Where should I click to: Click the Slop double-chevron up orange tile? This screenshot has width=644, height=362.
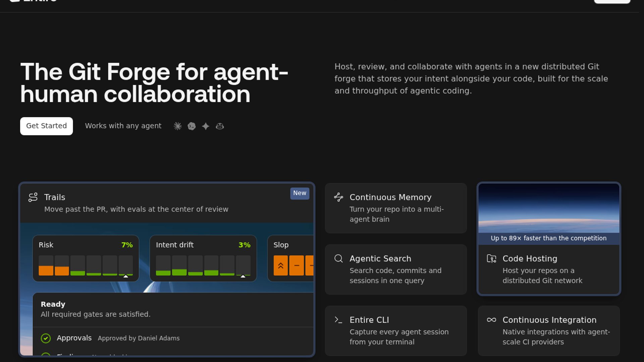(281, 265)
